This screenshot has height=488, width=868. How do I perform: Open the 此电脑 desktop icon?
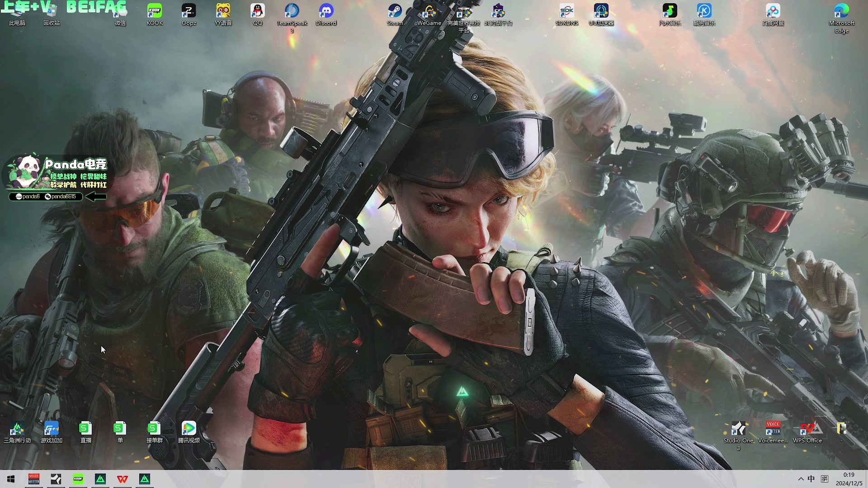click(17, 14)
